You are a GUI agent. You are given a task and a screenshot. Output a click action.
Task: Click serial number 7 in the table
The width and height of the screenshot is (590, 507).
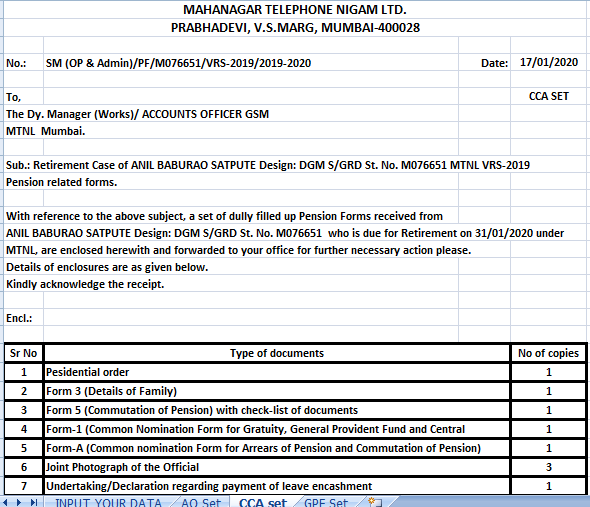tap(24, 486)
